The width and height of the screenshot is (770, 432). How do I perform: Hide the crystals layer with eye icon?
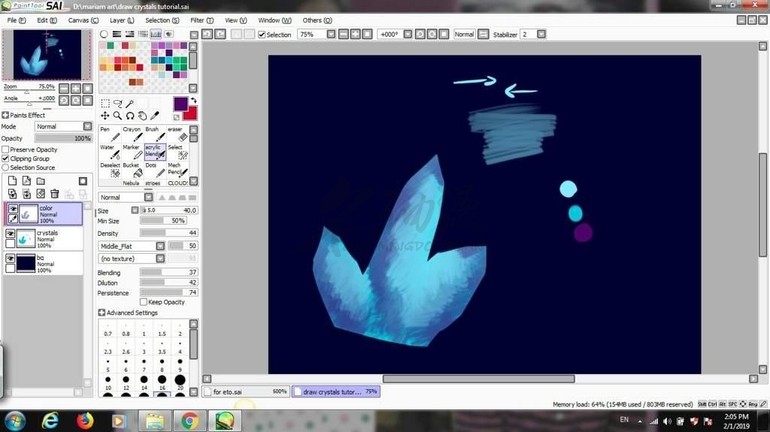[11, 232]
